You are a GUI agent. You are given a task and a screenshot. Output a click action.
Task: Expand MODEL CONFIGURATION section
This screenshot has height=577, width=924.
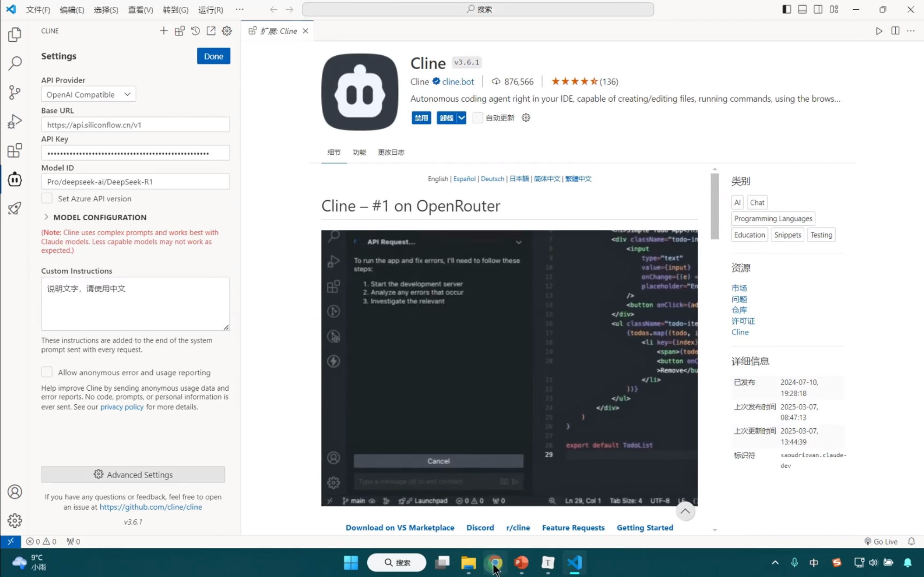coord(94,217)
